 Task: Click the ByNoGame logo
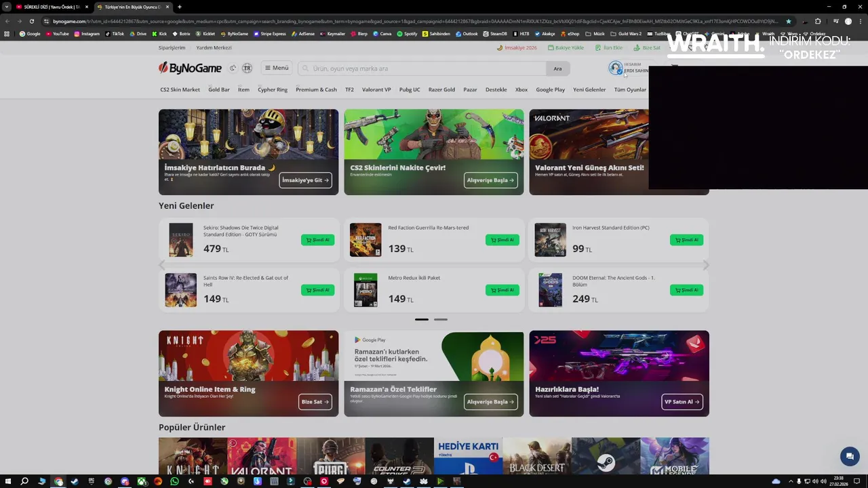190,68
